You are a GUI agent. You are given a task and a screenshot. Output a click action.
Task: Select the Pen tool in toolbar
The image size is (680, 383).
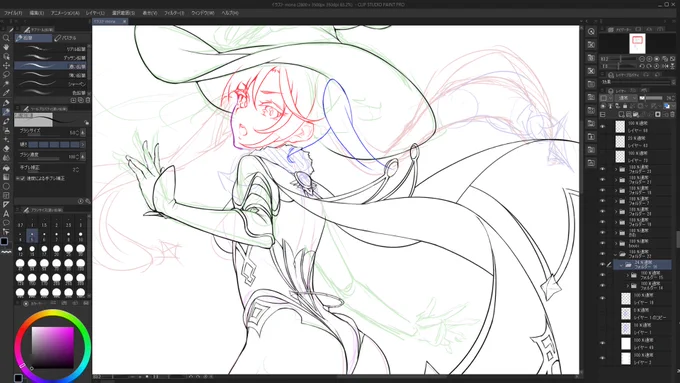(6, 103)
